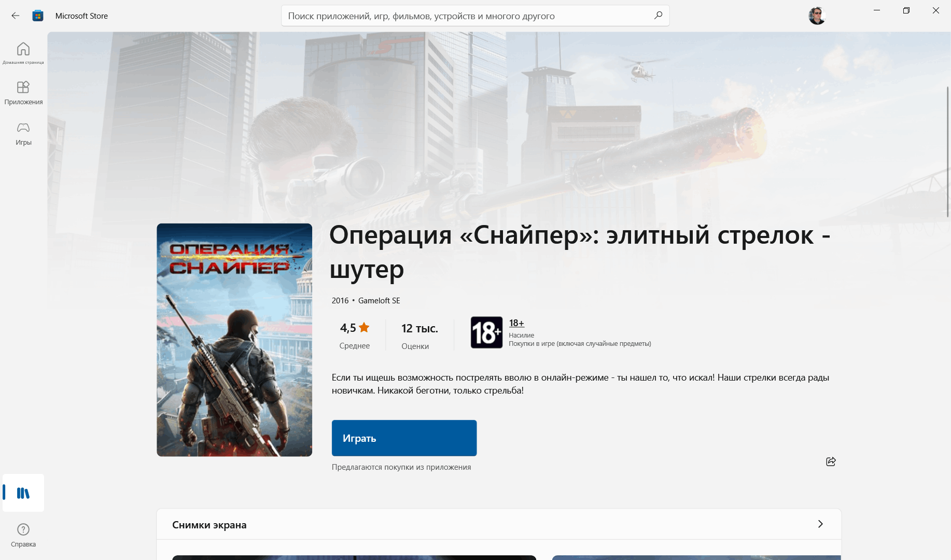This screenshot has width=951, height=560.
Task: Click the 4,5 average rating
Action: coord(348,328)
